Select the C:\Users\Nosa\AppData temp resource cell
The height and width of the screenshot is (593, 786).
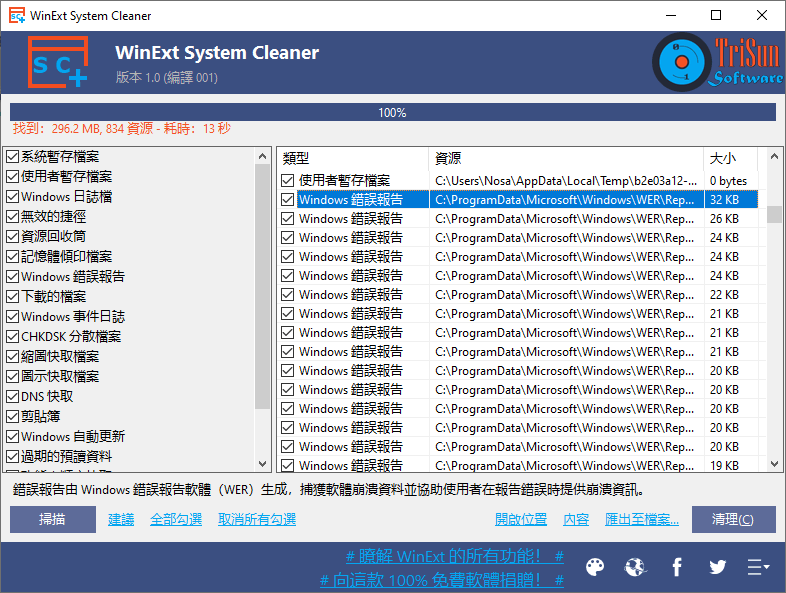pos(566,180)
